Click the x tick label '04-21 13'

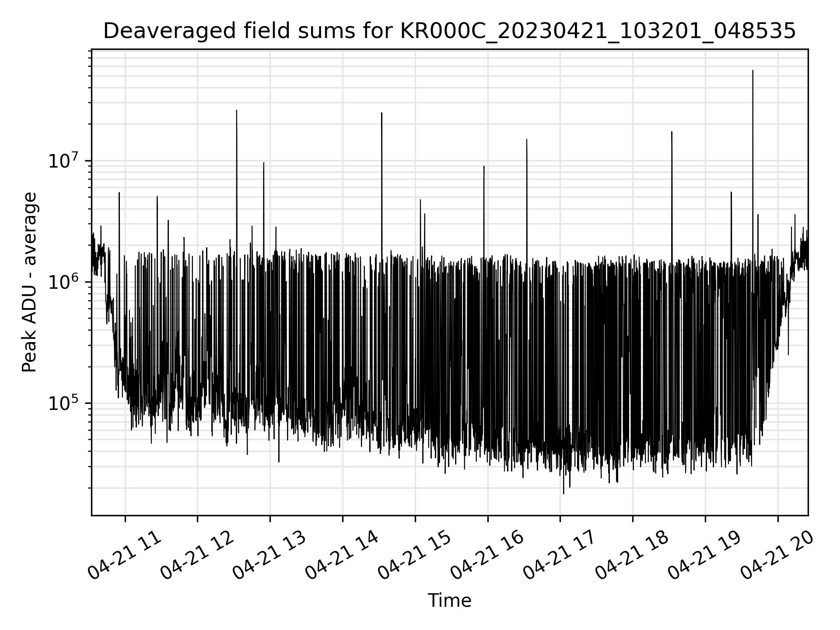tap(270, 556)
